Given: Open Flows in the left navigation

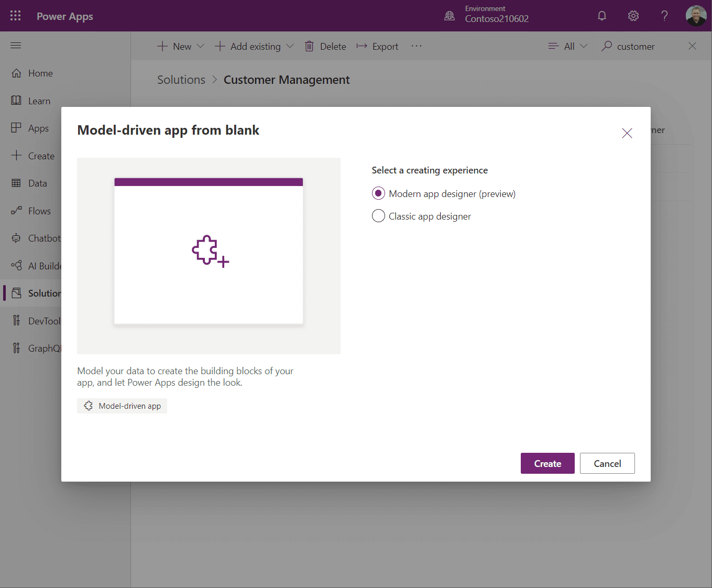Looking at the screenshot, I should [39, 211].
